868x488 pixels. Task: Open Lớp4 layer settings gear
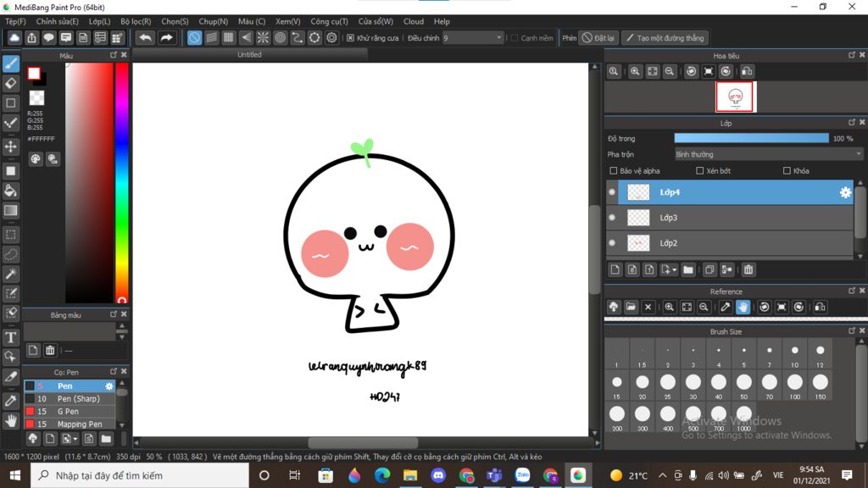pos(845,192)
